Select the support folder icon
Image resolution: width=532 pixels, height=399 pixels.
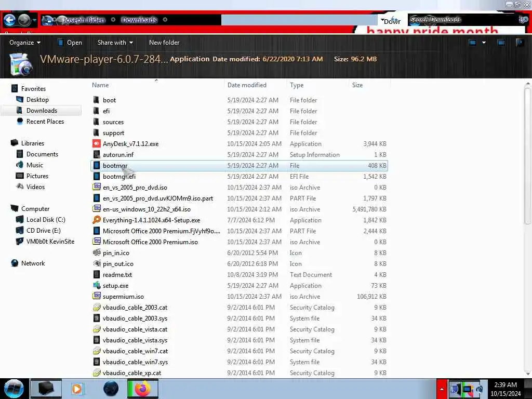[96, 132]
